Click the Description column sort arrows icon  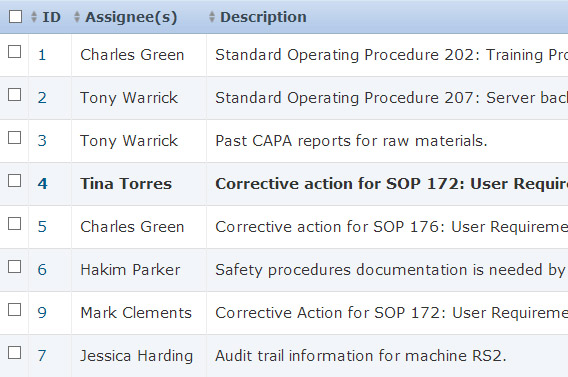coord(212,17)
